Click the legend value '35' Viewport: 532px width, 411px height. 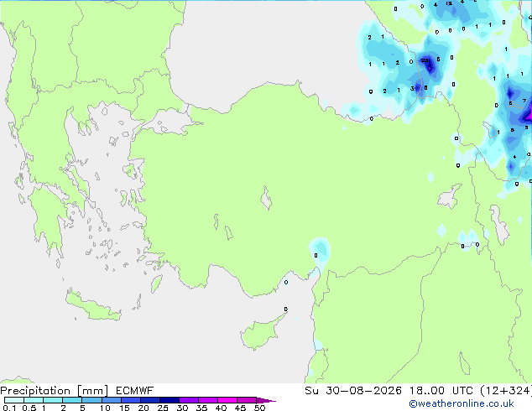[x=201, y=408]
